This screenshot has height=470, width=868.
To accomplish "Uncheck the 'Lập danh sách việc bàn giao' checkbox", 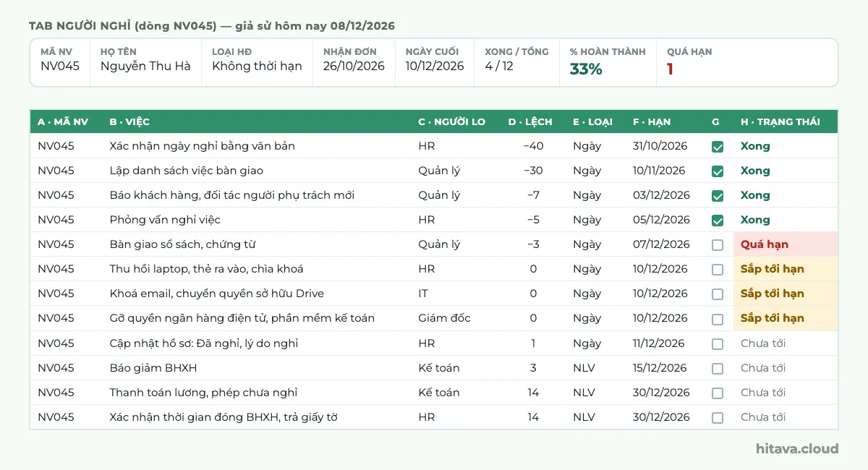I will click(718, 171).
